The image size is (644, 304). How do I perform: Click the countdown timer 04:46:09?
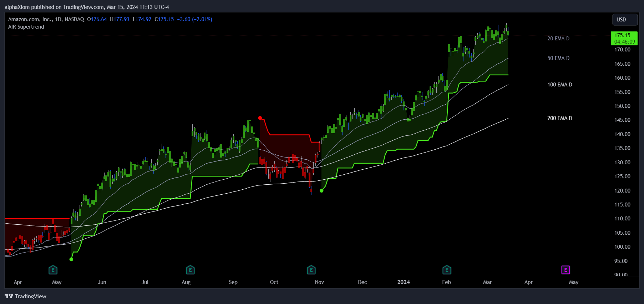tap(624, 42)
